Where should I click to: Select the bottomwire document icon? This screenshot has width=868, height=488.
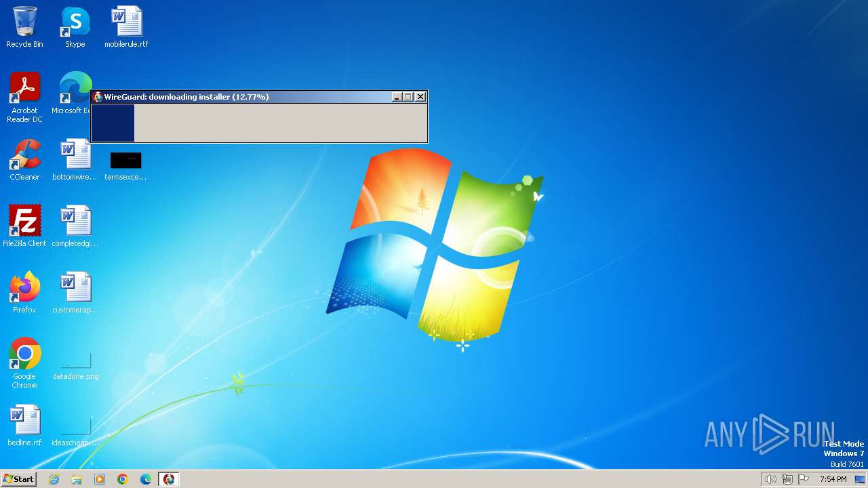(75, 160)
